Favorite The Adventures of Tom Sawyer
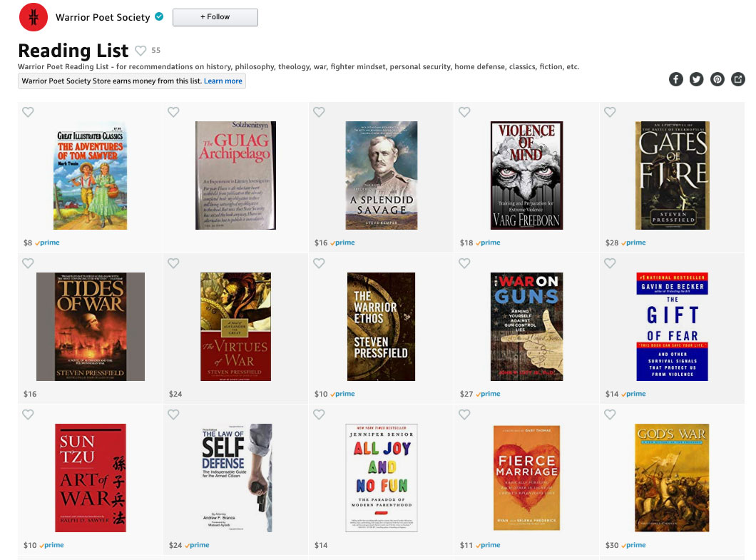The image size is (756, 560). coord(28,112)
